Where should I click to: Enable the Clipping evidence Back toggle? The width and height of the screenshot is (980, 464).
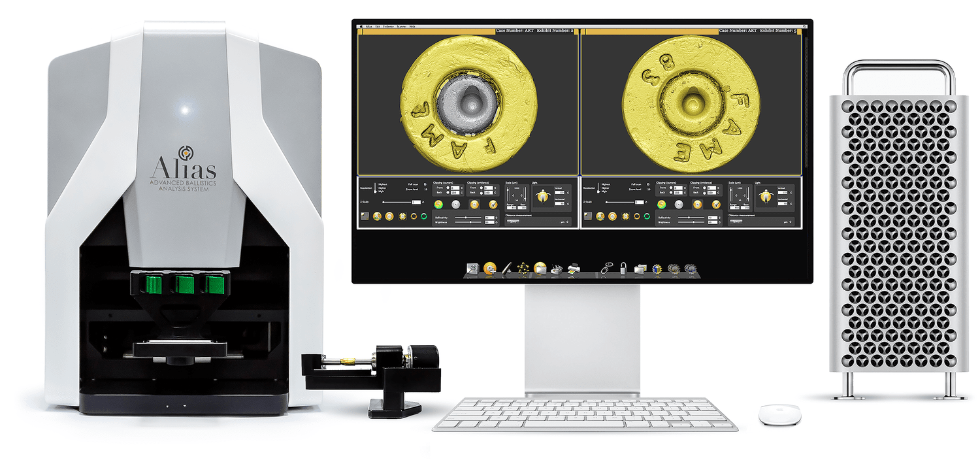click(482, 193)
